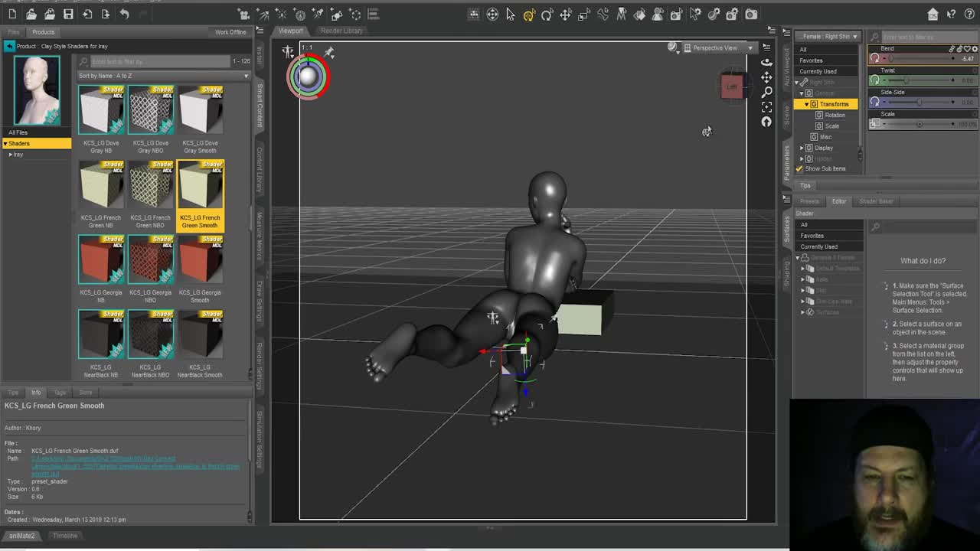This screenshot has height=551, width=980.
Task: Click the Render camera icon in toolbar
Action: (751, 14)
